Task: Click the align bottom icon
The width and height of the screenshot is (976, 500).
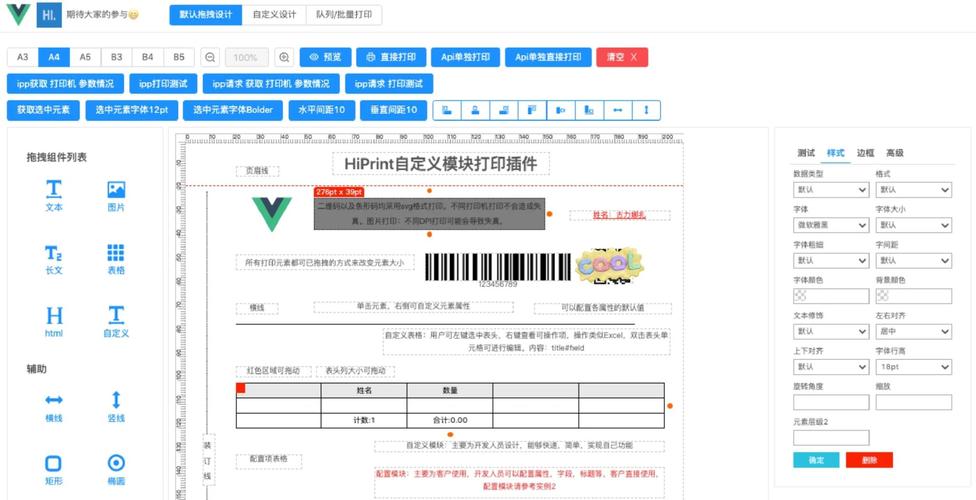Action: [x=589, y=110]
